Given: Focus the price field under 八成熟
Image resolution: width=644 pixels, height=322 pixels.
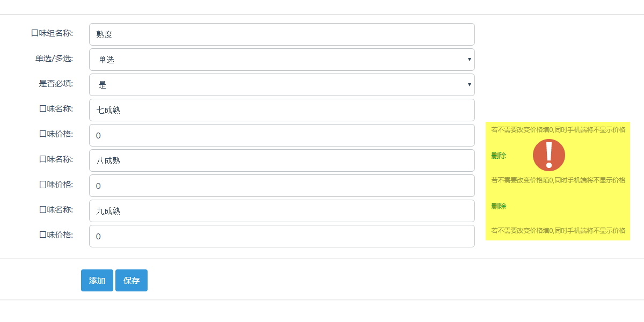Looking at the screenshot, I should [282, 186].
